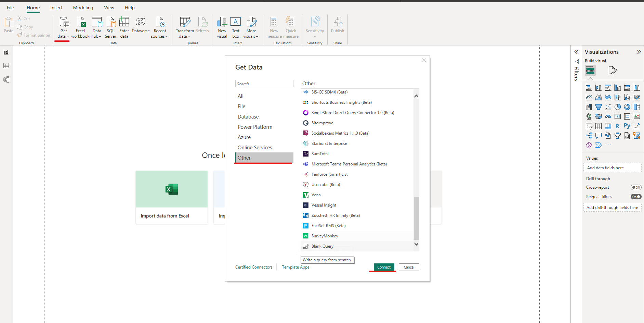Image resolution: width=644 pixels, height=323 pixels.
Task: Select the trophy goals visual
Action: [617, 136]
